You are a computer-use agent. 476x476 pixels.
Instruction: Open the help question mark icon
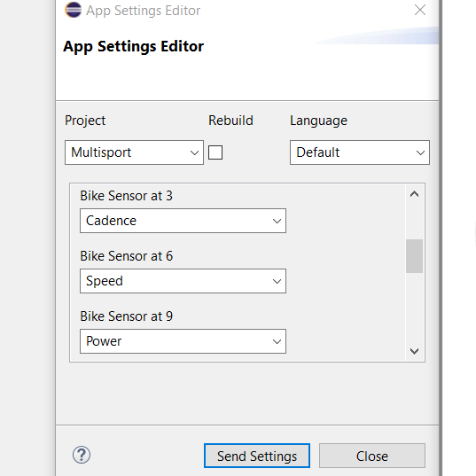[x=82, y=455]
